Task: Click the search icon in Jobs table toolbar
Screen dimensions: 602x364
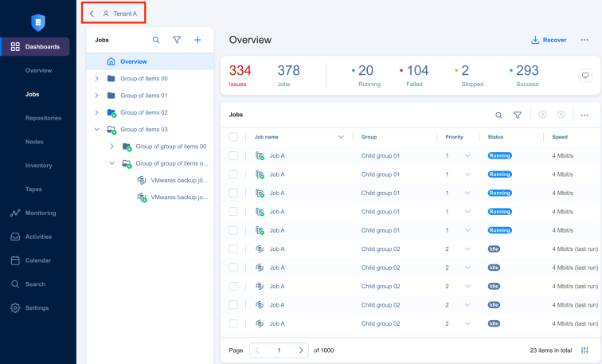Action: click(x=498, y=115)
